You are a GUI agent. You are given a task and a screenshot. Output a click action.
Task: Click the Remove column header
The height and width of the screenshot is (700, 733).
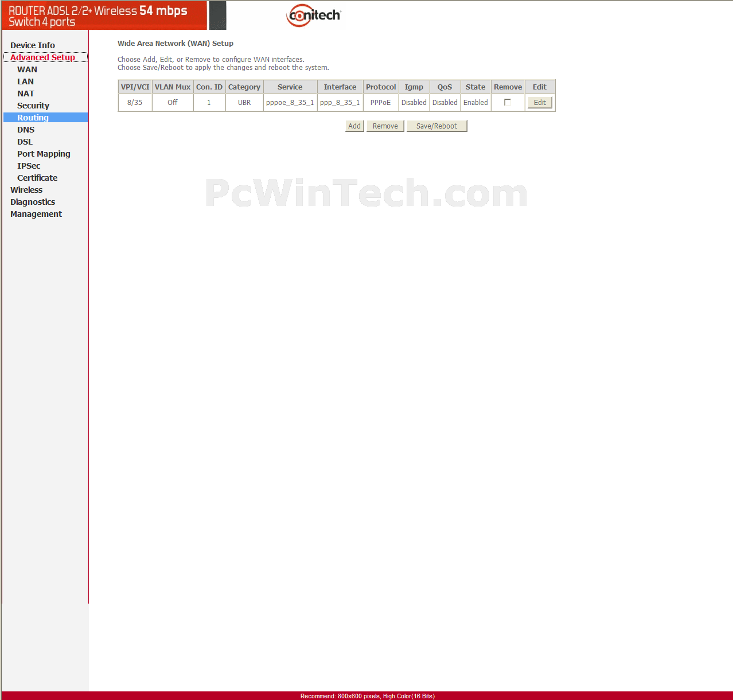tap(508, 87)
